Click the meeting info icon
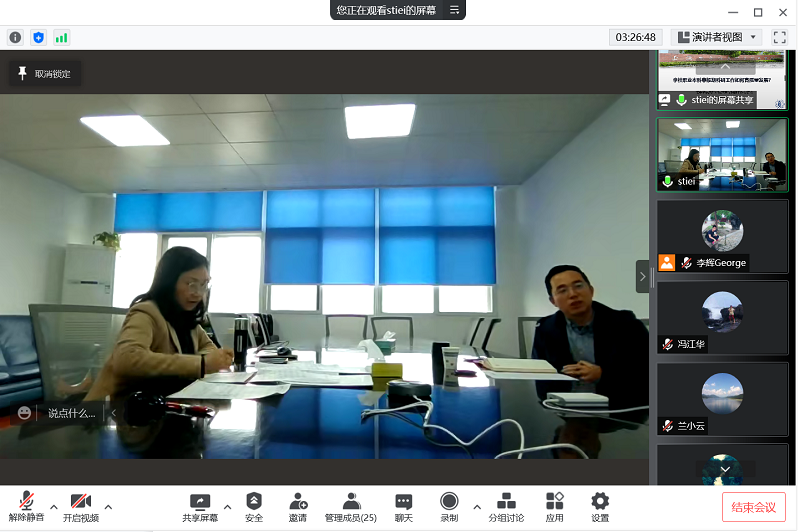Image resolution: width=800 pixels, height=532 pixels. tap(15, 37)
